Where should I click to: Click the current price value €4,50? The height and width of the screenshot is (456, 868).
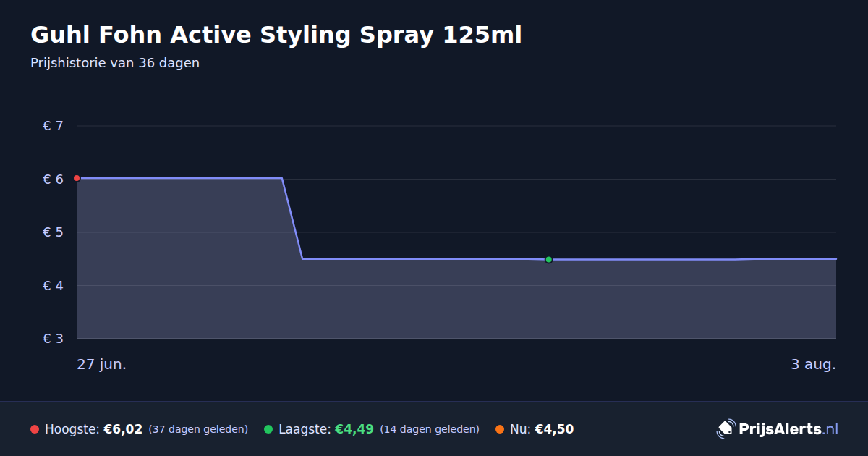(554, 429)
